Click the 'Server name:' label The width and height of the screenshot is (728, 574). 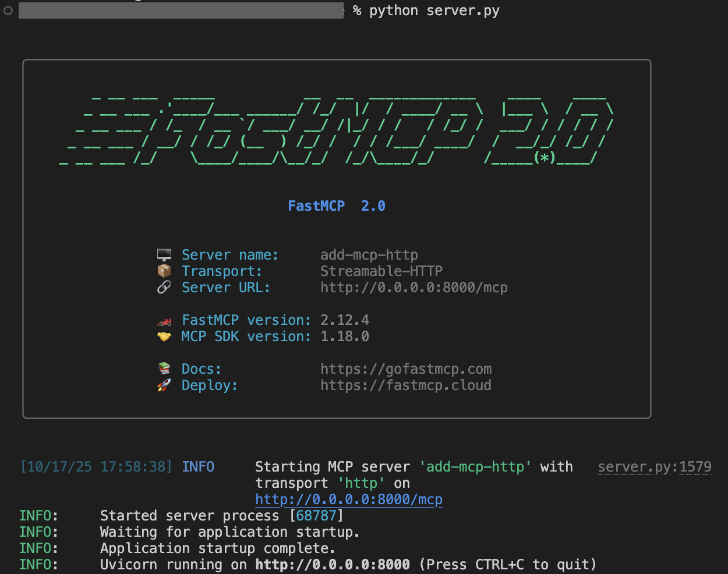pyautogui.click(x=230, y=255)
